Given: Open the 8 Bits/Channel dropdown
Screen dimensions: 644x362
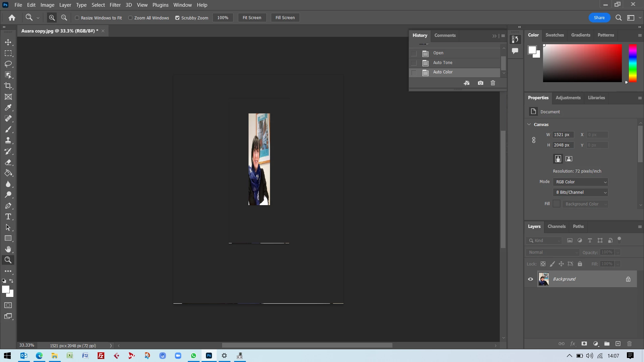Looking at the screenshot, I should pyautogui.click(x=581, y=192).
